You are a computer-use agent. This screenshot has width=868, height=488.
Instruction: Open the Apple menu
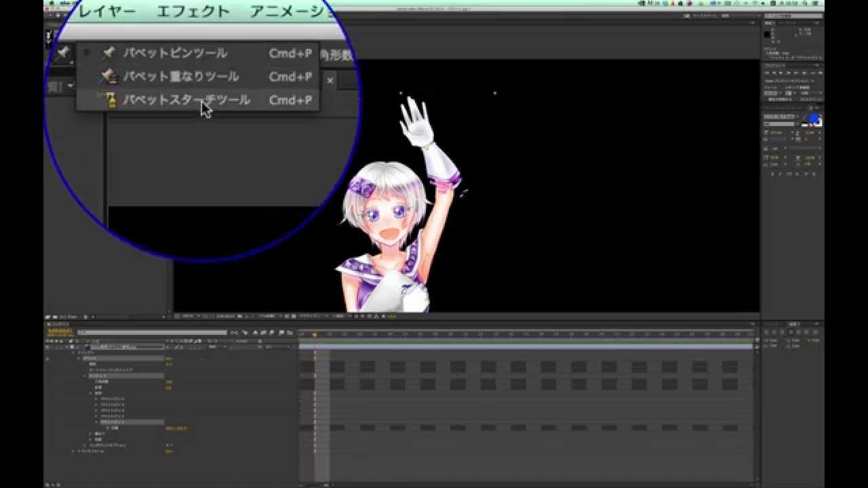(52, 3)
